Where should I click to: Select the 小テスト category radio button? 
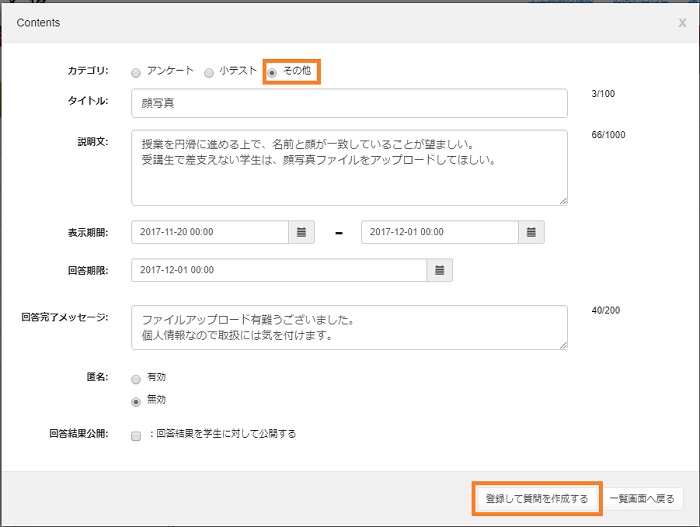(209, 73)
